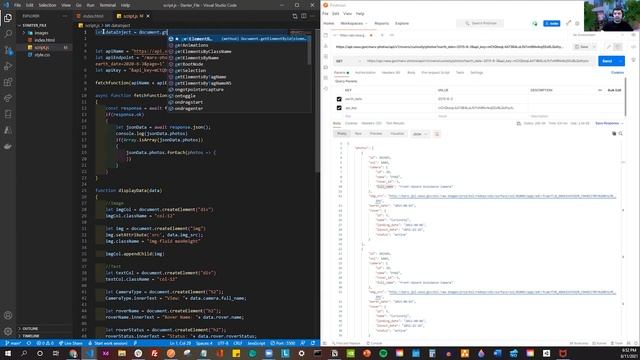Screen dimensions: 640x360
Task: Switch to the Authorization tab in Postman
Action: tap(365, 72)
